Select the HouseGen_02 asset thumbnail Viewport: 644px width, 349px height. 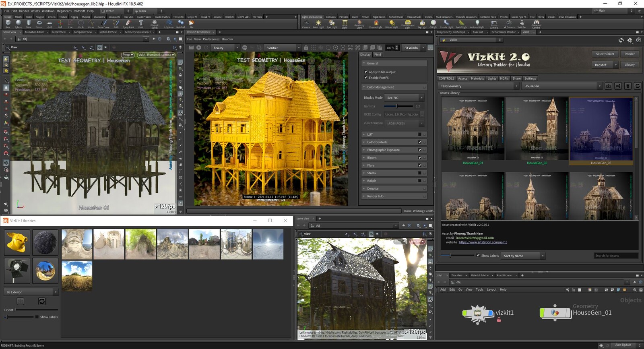click(x=537, y=131)
